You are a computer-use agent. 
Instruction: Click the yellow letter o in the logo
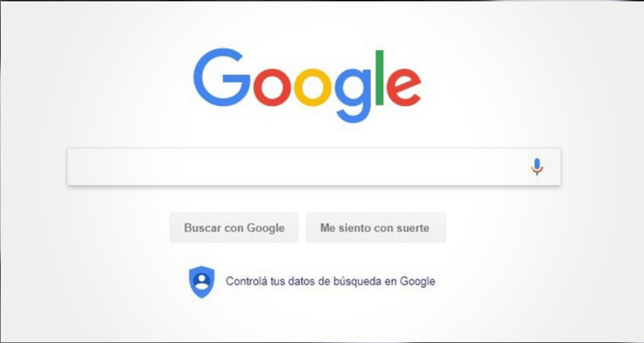point(313,88)
